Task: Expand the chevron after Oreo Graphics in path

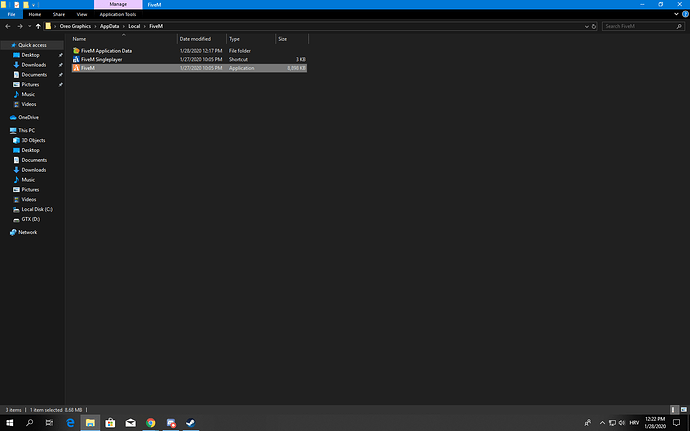Action: click(95, 26)
